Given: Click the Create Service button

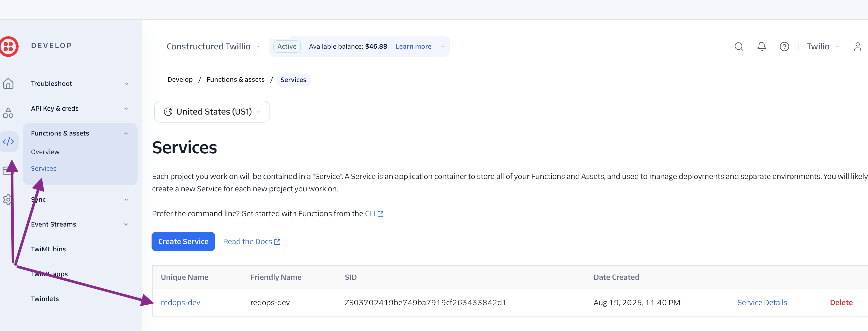Looking at the screenshot, I should (x=183, y=242).
